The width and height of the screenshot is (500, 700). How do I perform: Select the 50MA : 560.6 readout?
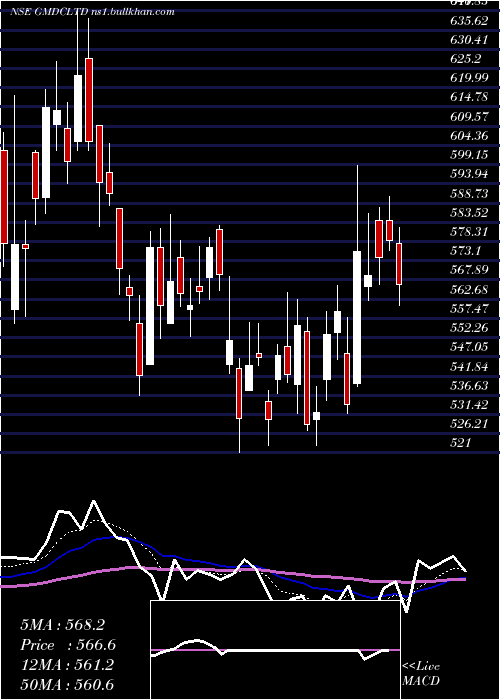(x=67, y=685)
